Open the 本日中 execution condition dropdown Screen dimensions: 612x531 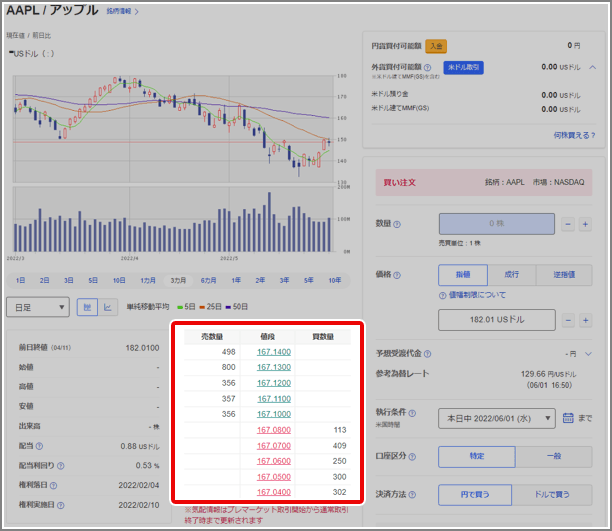pyautogui.click(x=496, y=419)
